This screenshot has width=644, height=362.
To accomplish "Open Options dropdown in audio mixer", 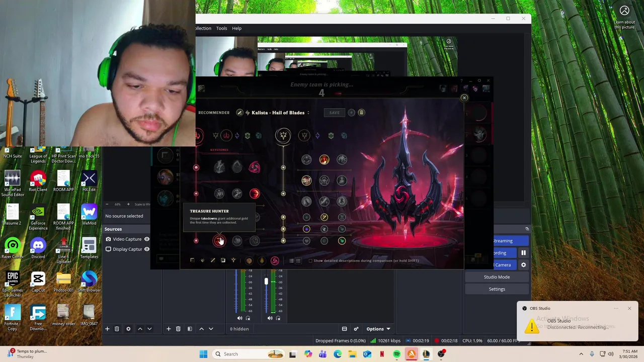I will [378, 329].
